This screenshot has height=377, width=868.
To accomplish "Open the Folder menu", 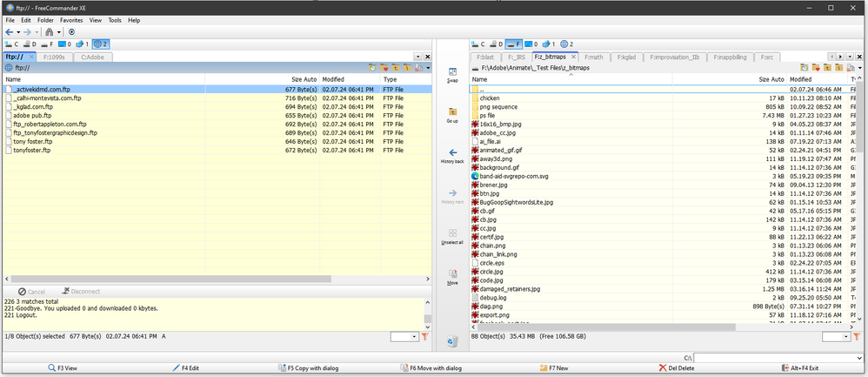I will pos(45,20).
